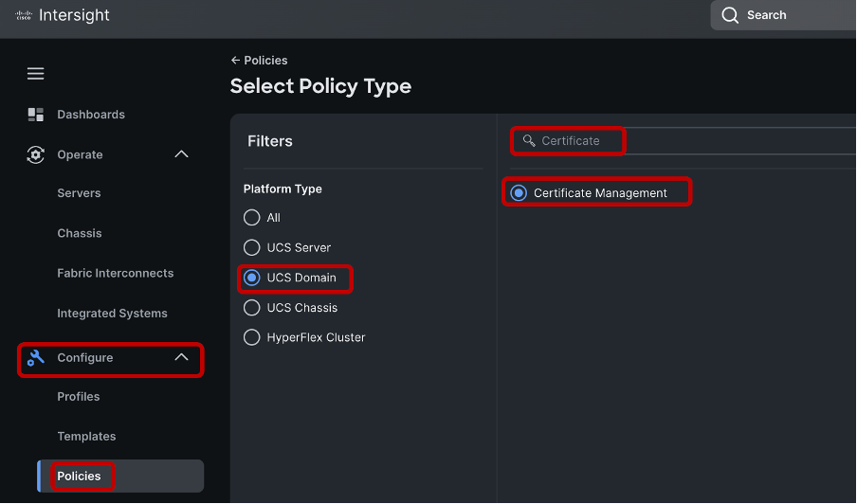Open the Servers page
This screenshot has width=857, height=504.
click(79, 192)
